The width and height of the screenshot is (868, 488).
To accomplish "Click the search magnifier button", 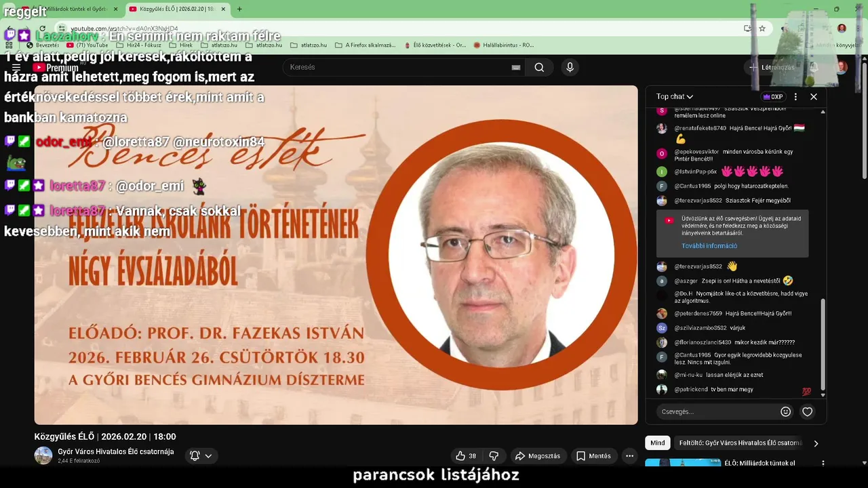I will [x=539, y=67].
